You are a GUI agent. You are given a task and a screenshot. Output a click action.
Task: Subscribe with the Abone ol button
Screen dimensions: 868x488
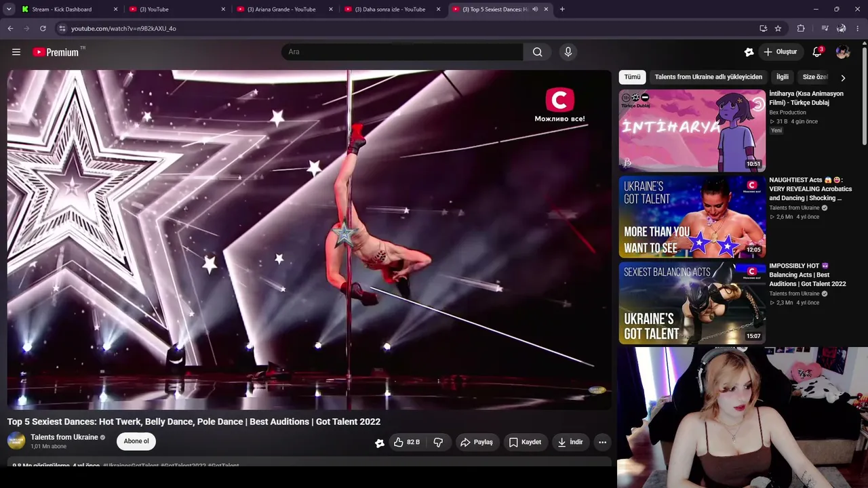tap(136, 441)
